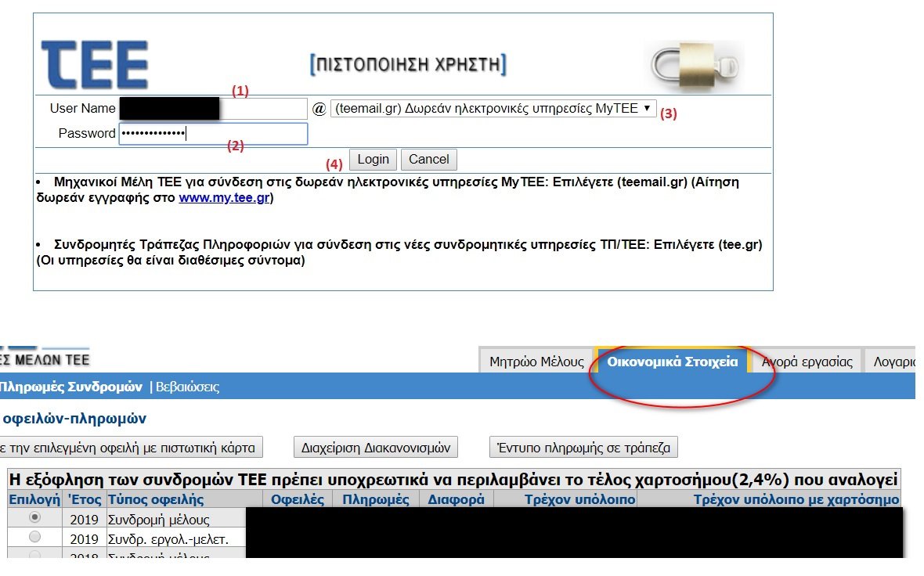The width and height of the screenshot is (924, 576).
Task: Click the TEE logo
Action: (x=95, y=64)
